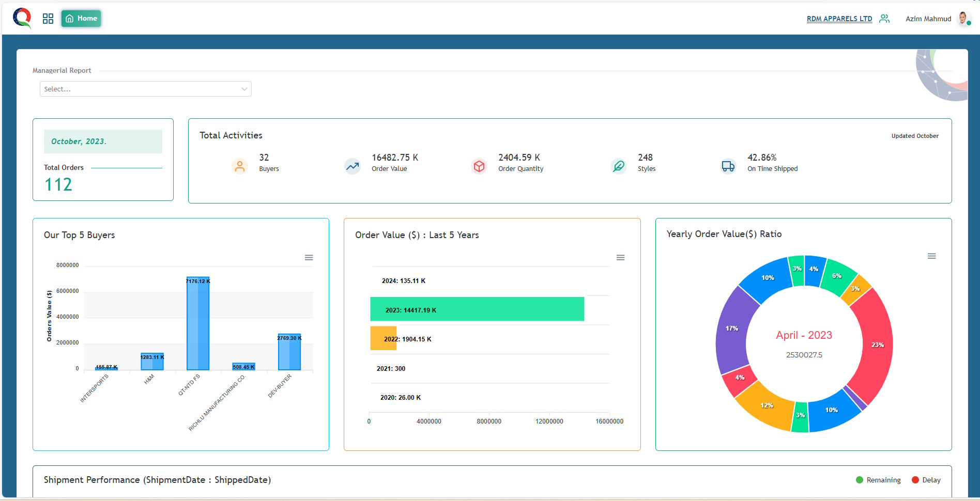Select the green 2023 order value bar

coord(477,309)
